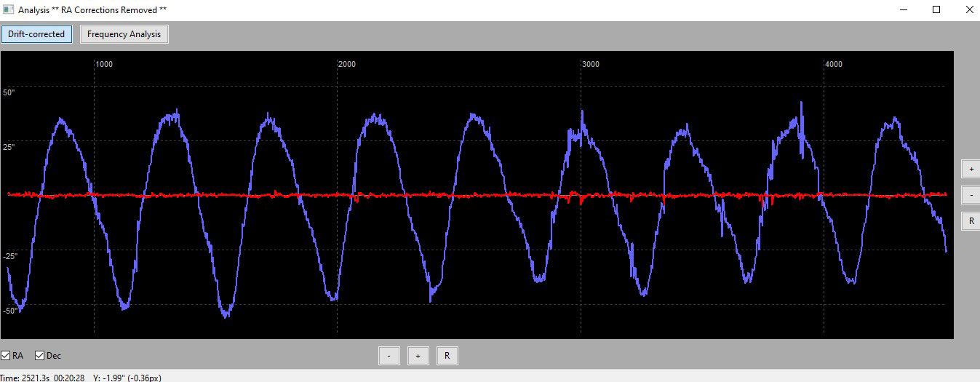Click the 1000 time axis marker
Viewport: 980px width, 382px height.
[x=104, y=64]
